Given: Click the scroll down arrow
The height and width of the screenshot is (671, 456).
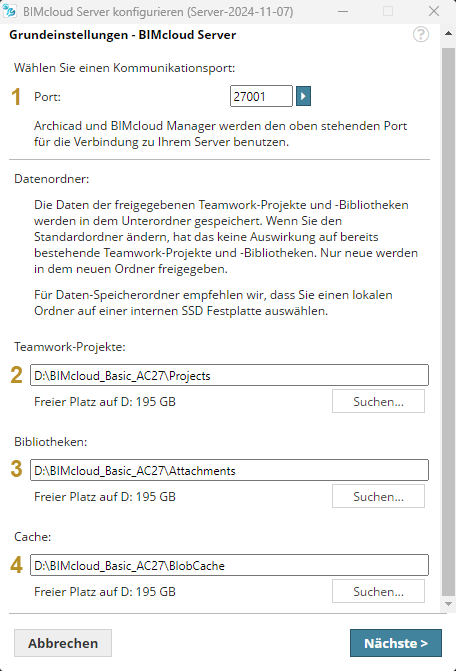Looking at the screenshot, I should [x=448, y=604].
